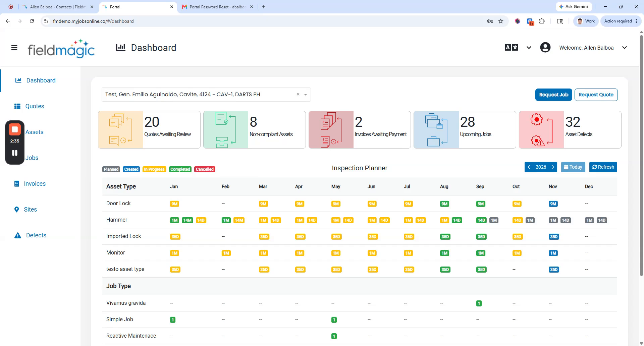Click the Request Job button

coord(554,95)
